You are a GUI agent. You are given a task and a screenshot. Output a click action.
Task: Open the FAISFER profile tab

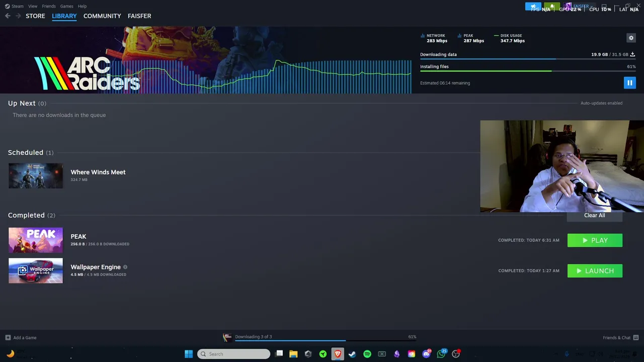[x=139, y=16]
